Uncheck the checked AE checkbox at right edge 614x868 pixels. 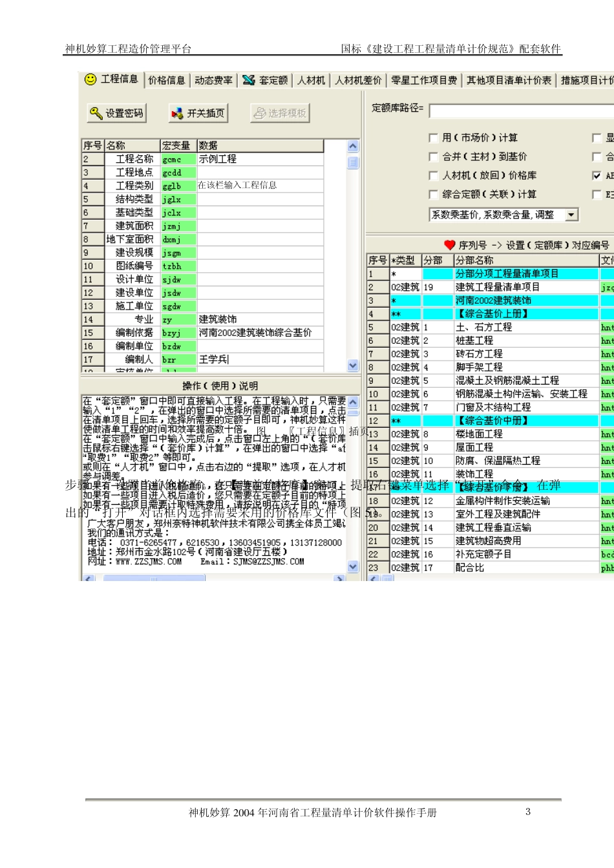click(x=597, y=175)
